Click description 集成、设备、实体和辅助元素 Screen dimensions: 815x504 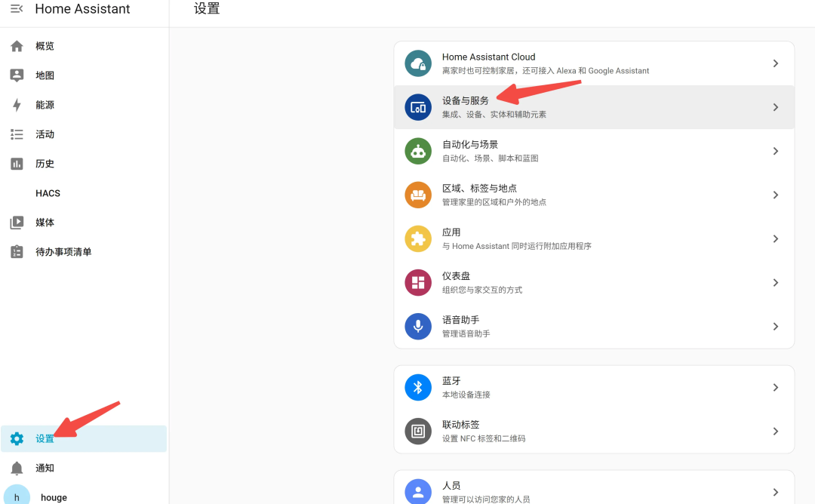pos(494,115)
